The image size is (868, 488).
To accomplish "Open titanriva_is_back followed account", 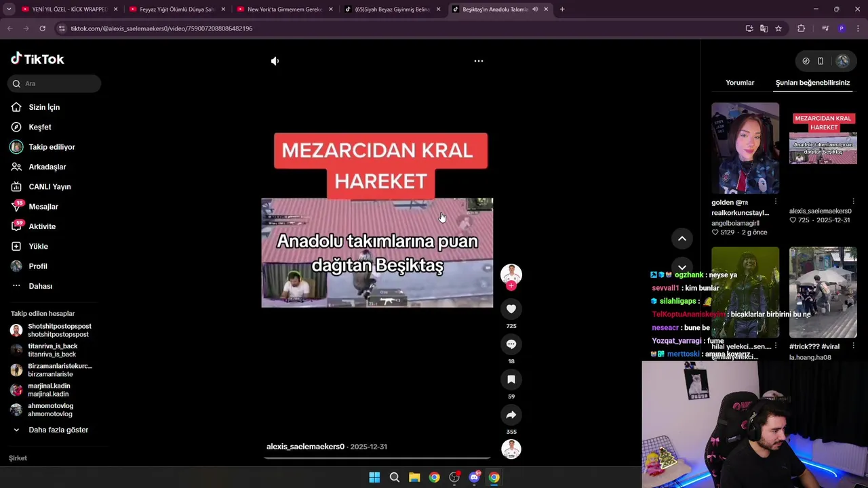I will coord(52,350).
